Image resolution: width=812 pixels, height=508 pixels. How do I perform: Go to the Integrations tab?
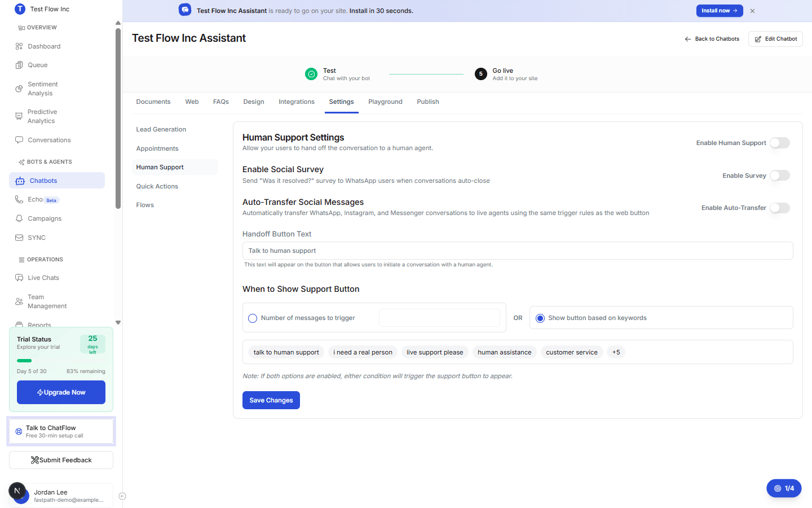[297, 102]
